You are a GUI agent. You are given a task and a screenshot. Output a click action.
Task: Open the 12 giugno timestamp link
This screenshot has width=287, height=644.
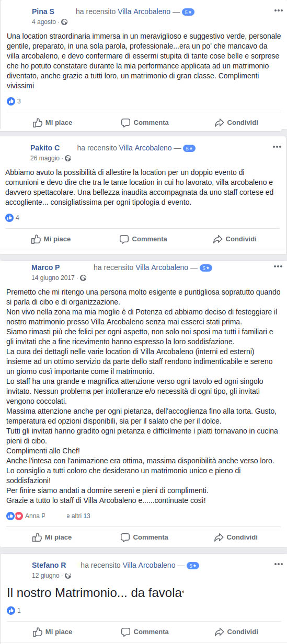[x=46, y=575]
